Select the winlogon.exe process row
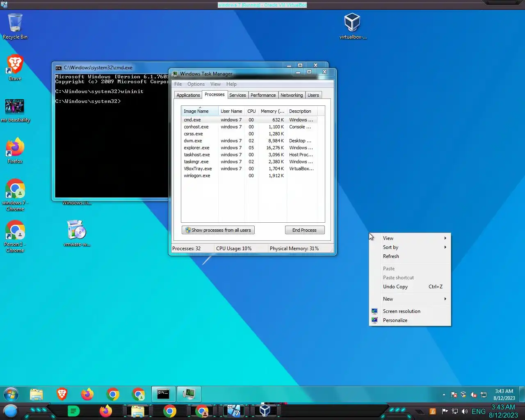 249,176
